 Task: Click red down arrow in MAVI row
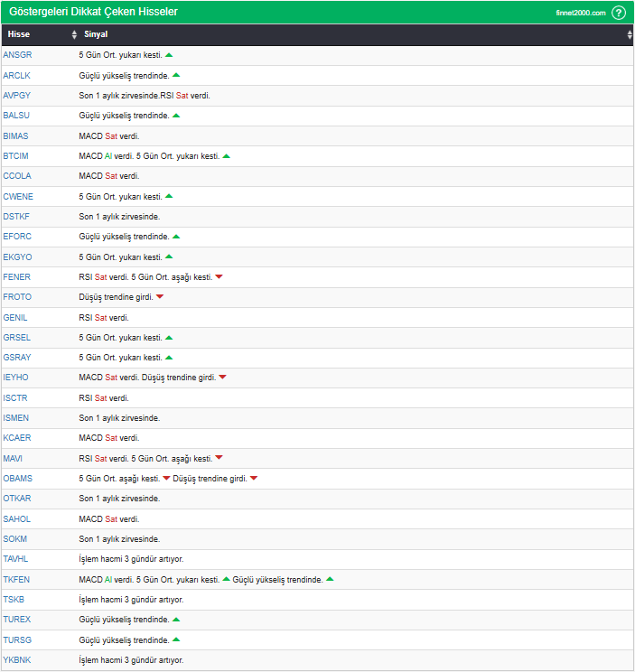coord(219,458)
